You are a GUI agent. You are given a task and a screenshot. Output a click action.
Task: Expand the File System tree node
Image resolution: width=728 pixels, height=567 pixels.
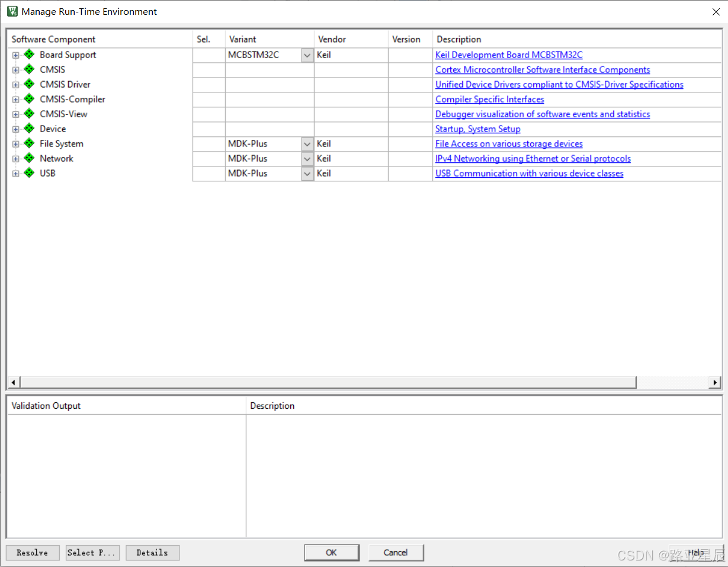[x=16, y=144]
